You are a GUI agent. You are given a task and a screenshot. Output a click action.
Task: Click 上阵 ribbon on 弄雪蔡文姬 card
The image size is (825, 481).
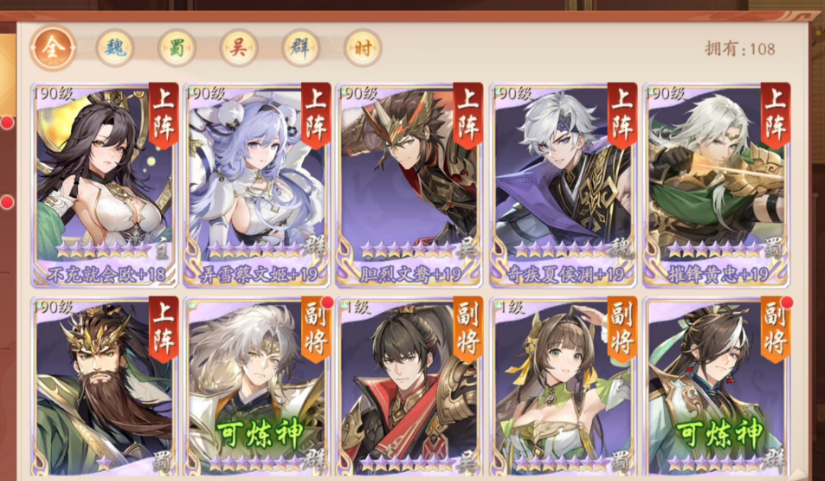pyautogui.click(x=316, y=116)
